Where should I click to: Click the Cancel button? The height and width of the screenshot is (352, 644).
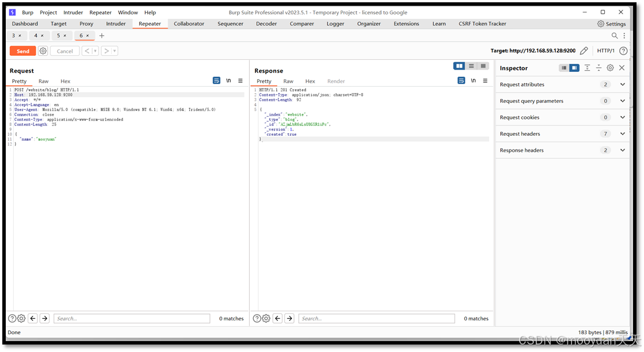point(65,51)
